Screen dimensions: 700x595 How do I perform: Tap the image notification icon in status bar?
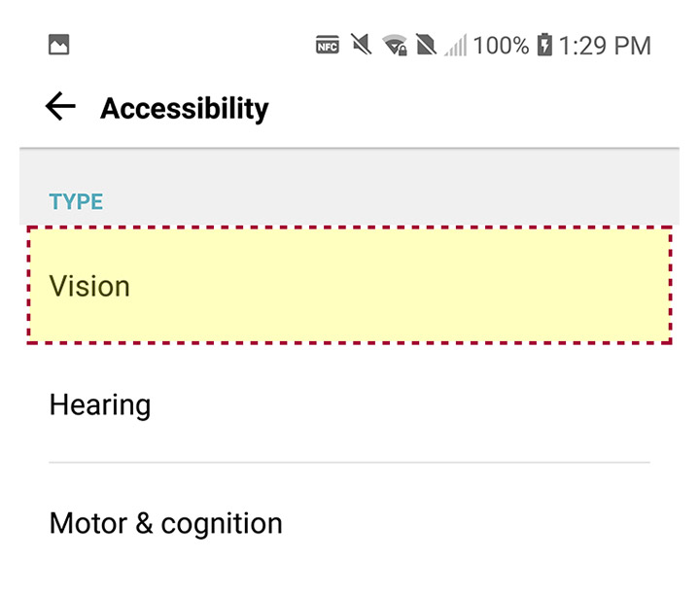point(59,45)
